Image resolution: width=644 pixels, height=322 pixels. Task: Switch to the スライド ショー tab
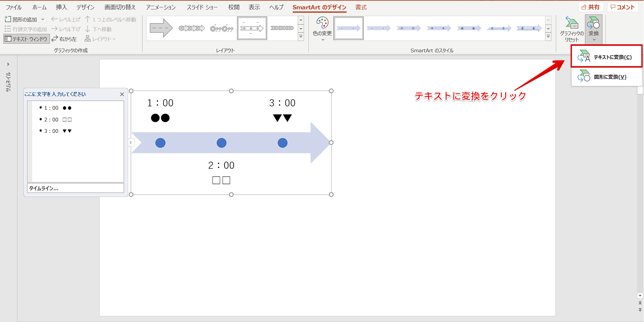point(202,7)
